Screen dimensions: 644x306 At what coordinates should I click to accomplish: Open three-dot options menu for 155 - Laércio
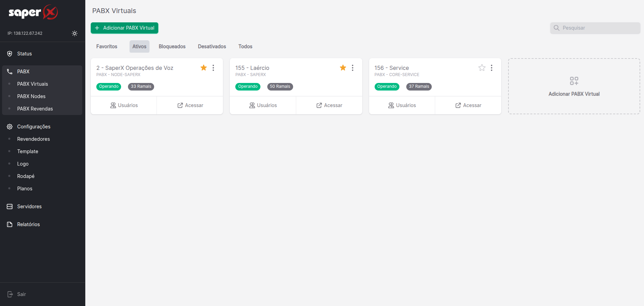[x=353, y=68]
